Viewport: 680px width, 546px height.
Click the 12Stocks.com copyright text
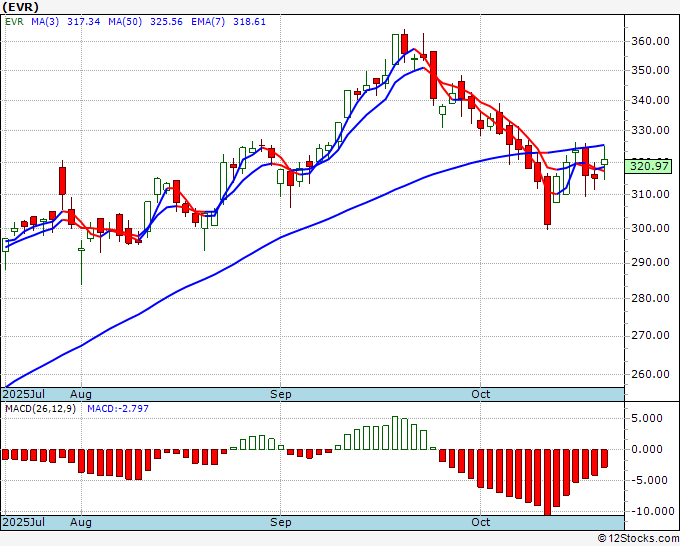(x=638, y=539)
